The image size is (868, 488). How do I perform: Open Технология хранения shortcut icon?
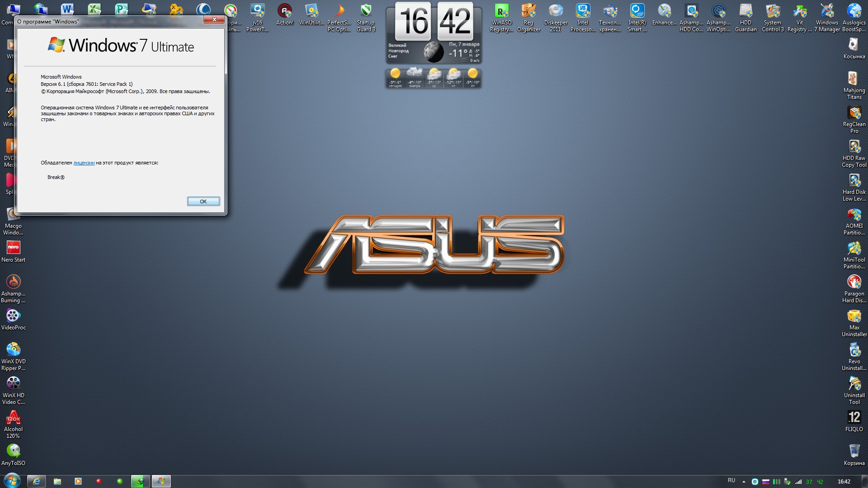tap(610, 18)
